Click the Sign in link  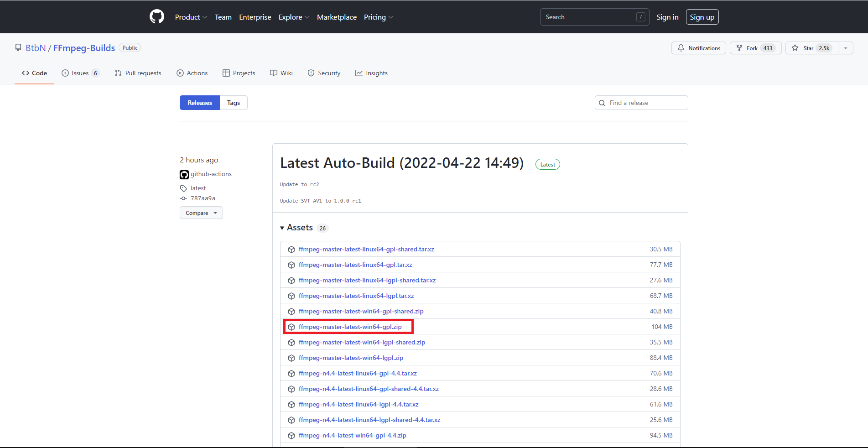667,17
